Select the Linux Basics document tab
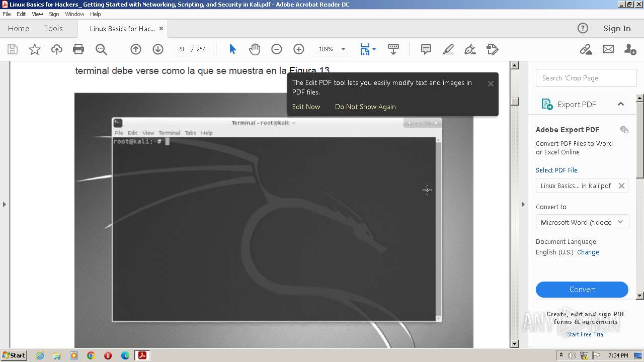 point(122,29)
